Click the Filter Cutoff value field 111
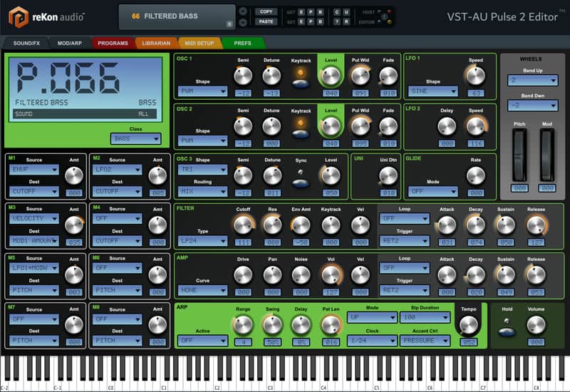This screenshot has height=392, width=570. click(243, 242)
